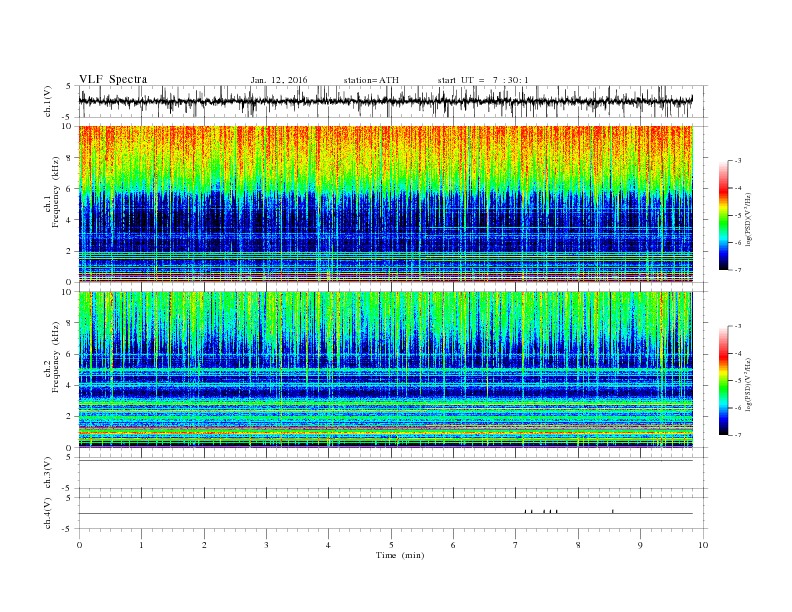Click the "VLF Spectra" plot title
The image size is (792, 612).
(x=113, y=79)
